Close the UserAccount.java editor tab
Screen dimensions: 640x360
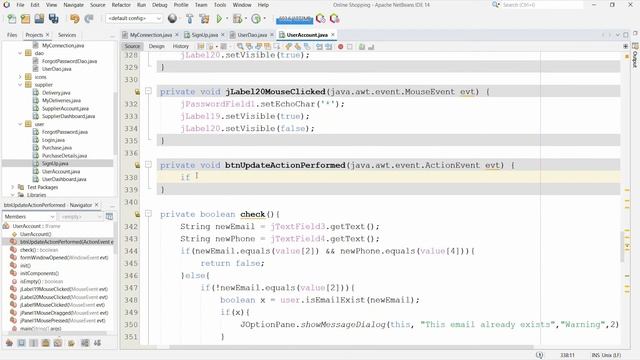click(x=333, y=35)
